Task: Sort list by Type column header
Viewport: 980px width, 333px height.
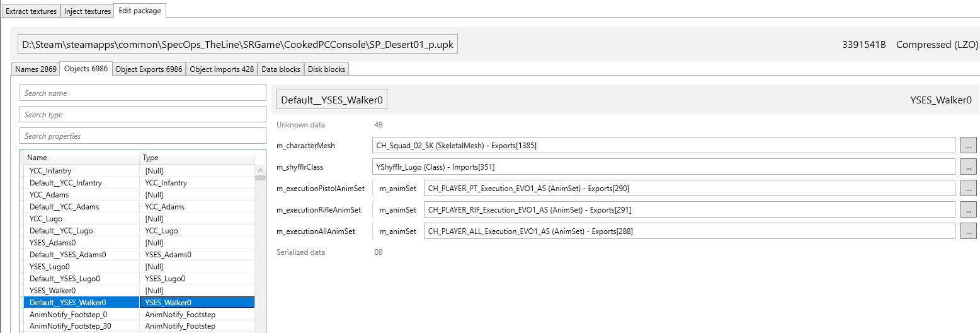Action: (x=197, y=158)
